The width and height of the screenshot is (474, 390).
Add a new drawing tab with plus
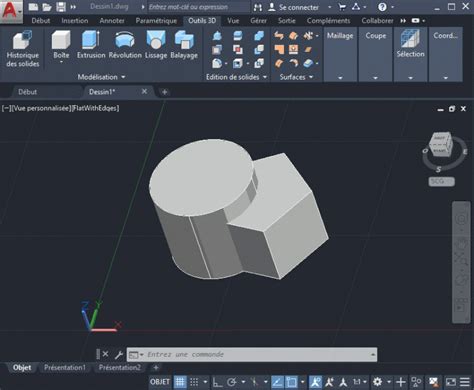click(164, 92)
